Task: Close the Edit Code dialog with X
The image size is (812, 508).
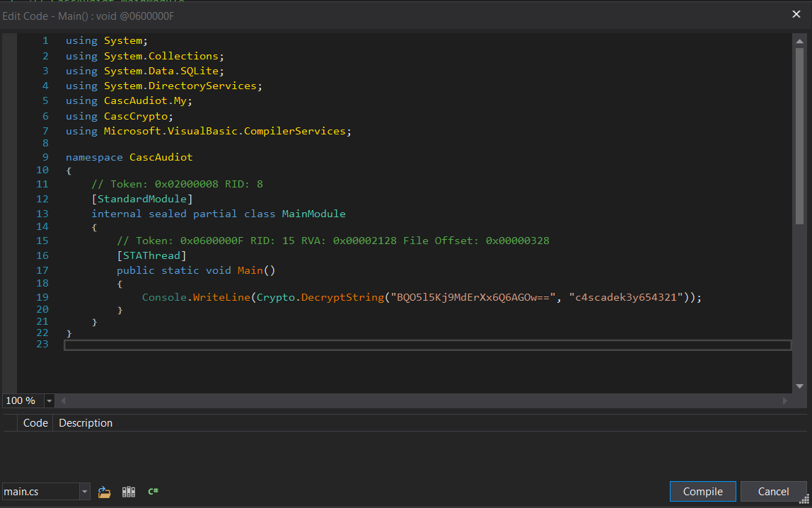Action: pyautogui.click(x=796, y=13)
